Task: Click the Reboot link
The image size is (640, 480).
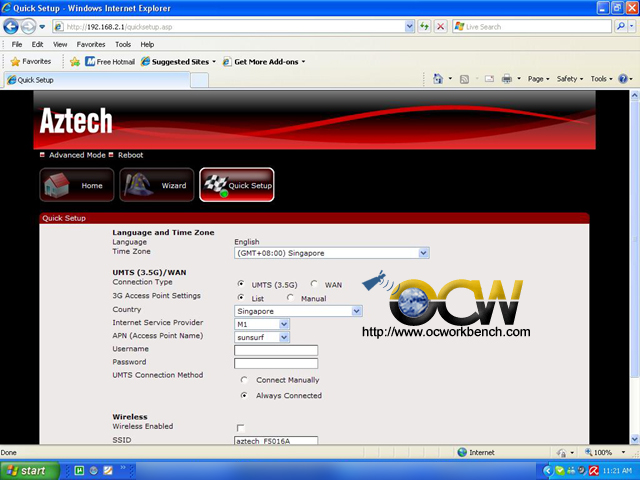Action: [131, 155]
